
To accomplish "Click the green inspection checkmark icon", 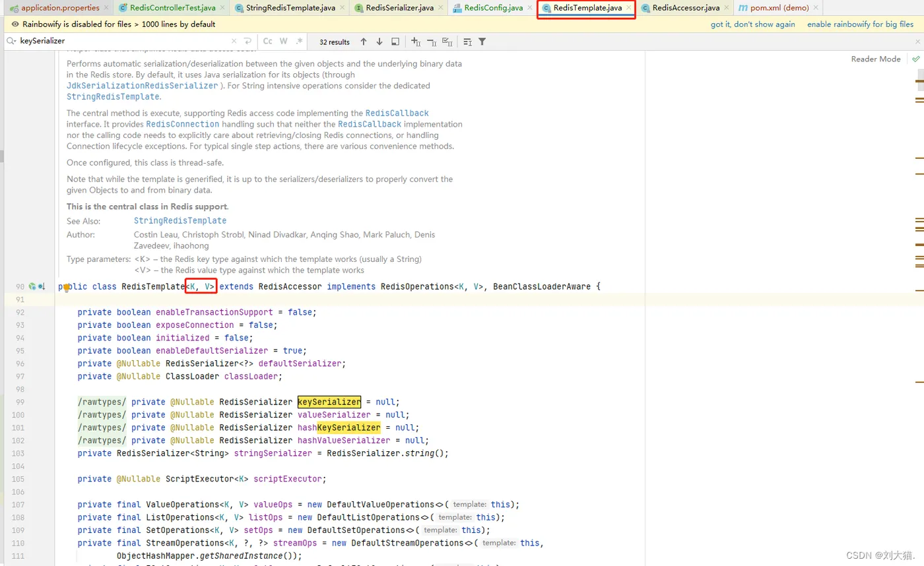I will pos(915,59).
